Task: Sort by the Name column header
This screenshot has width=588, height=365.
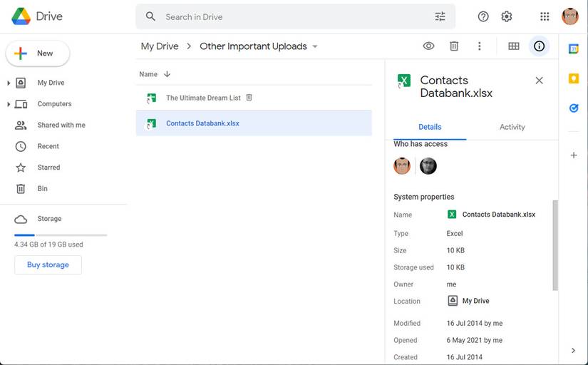Action: (148, 74)
